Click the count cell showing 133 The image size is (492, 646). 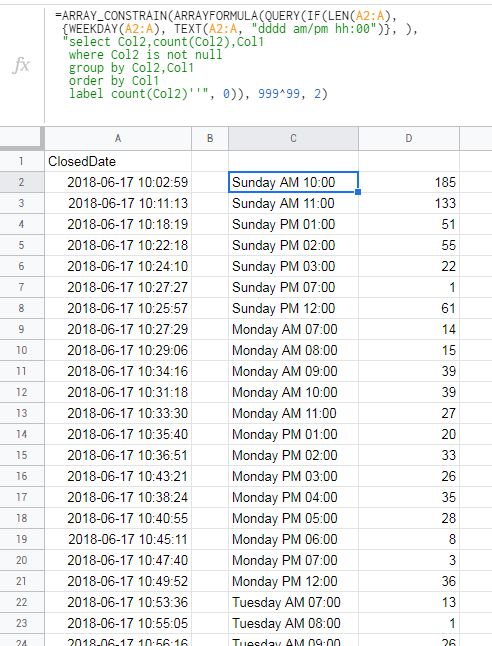pos(409,203)
